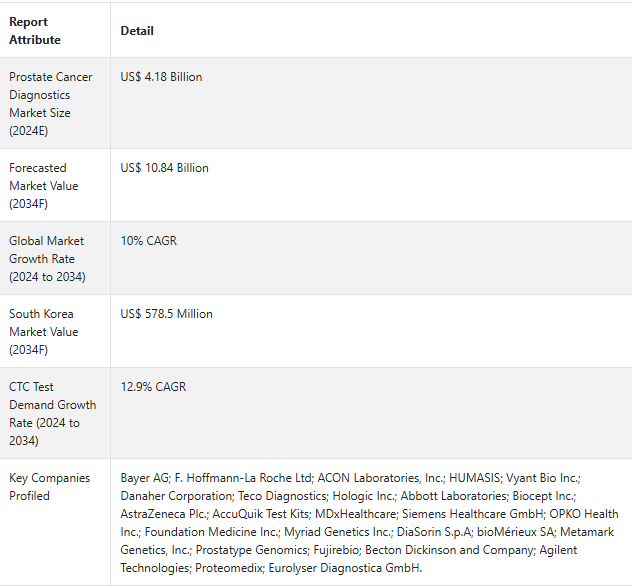Click the 'US$ 4.18 Billion' value
Image resolution: width=632 pixels, height=588 pixels.
coord(161,77)
